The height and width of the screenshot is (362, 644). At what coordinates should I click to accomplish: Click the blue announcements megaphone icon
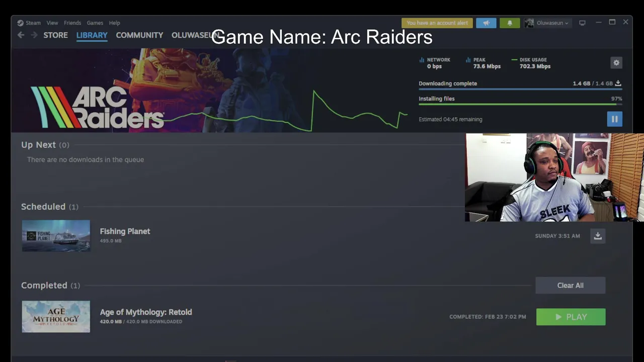[x=486, y=23]
